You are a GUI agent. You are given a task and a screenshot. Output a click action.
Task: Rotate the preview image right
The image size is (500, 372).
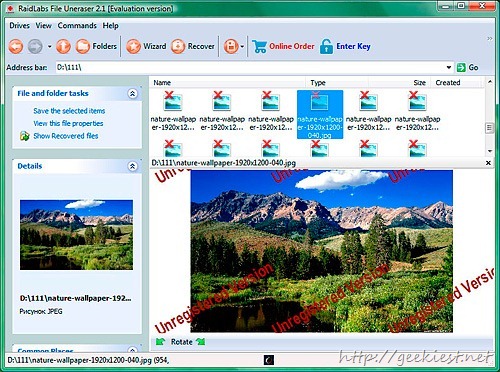click(201, 342)
